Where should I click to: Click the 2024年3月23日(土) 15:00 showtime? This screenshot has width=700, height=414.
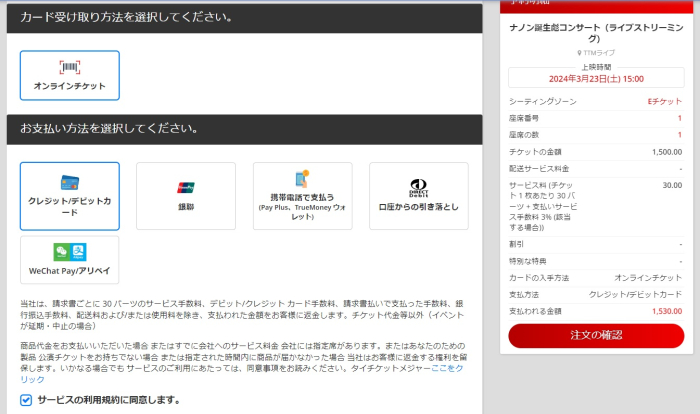pos(595,78)
